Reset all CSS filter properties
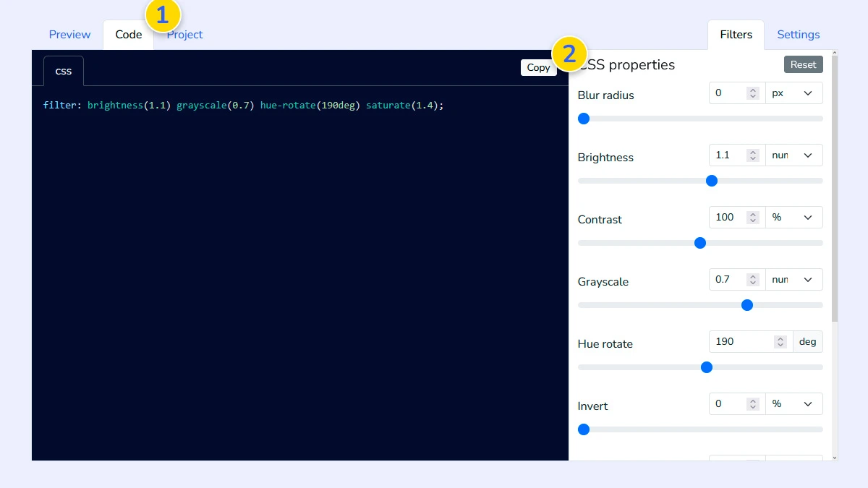Viewport: 868px width, 488px height. coord(803,64)
